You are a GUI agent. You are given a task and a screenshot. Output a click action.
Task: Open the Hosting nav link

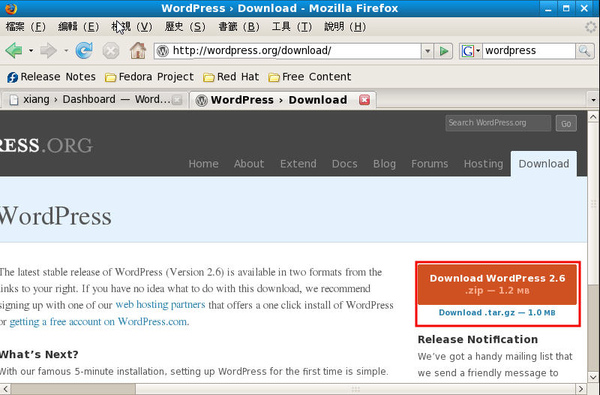484,164
